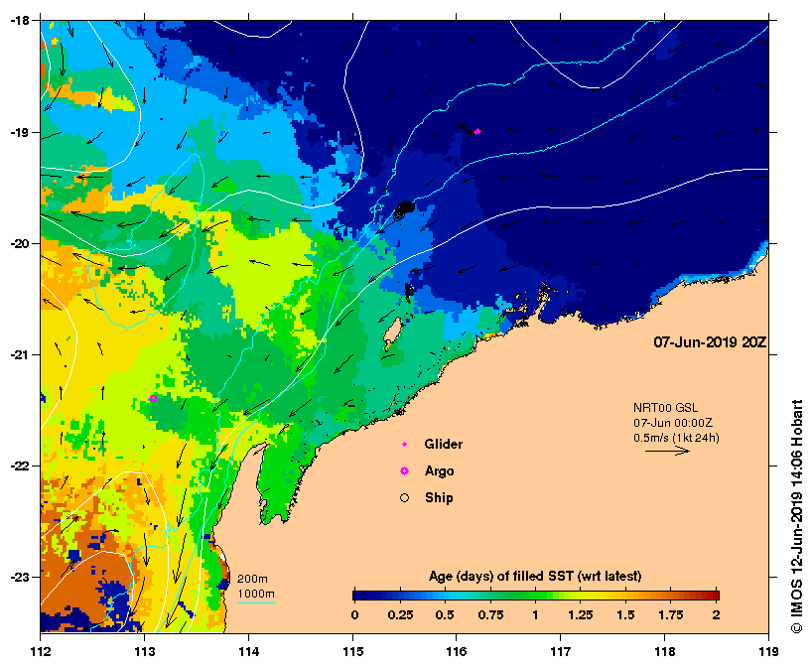Click the colorbar '1.75' tick label
Viewport: 812px width, 667px height.
click(671, 614)
